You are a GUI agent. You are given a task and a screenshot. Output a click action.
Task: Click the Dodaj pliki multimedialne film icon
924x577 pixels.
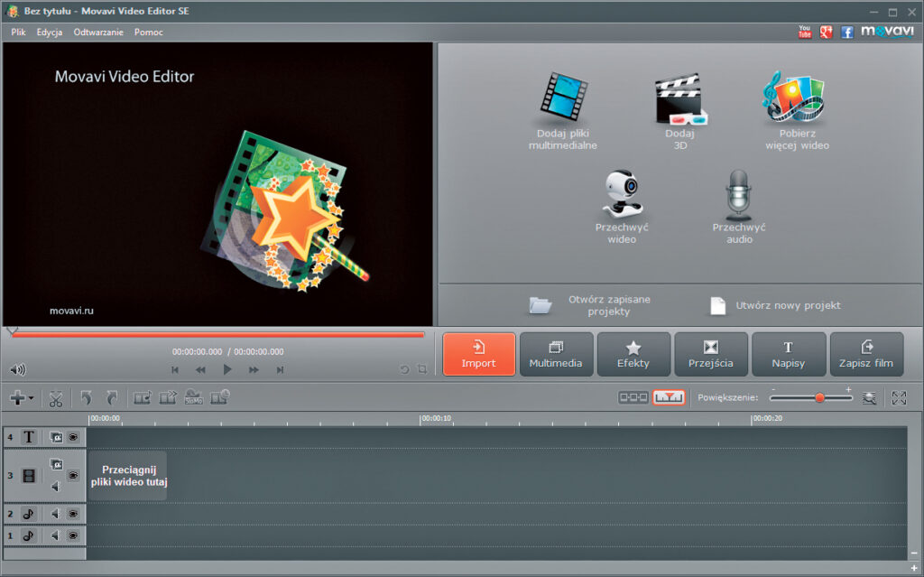[x=563, y=98]
